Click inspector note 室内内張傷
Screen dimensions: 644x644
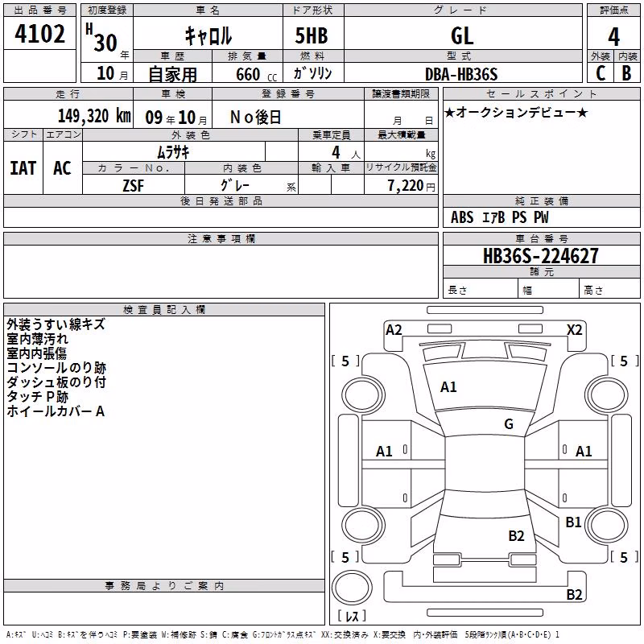pyautogui.click(x=36, y=353)
